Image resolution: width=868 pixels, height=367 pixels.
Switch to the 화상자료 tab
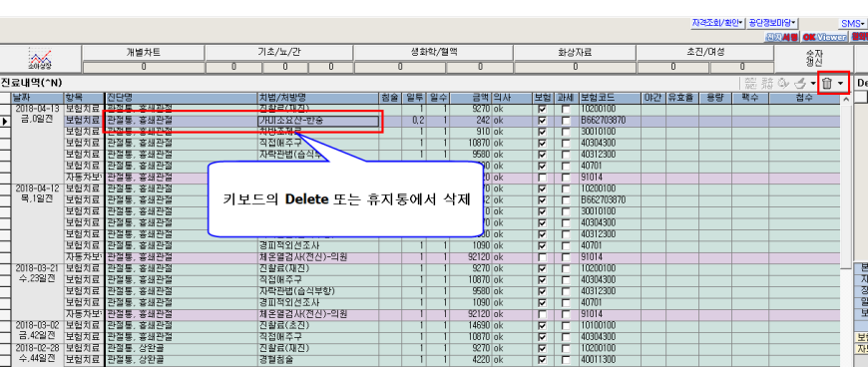(x=575, y=53)
